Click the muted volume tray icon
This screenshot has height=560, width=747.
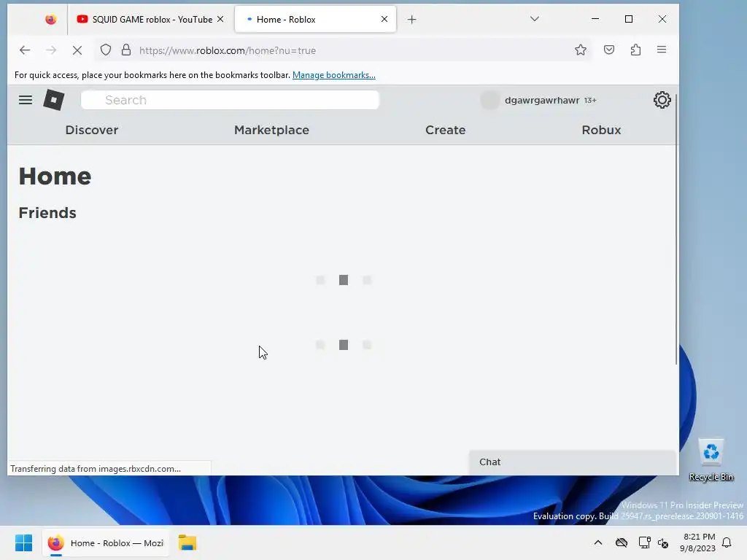663,542
